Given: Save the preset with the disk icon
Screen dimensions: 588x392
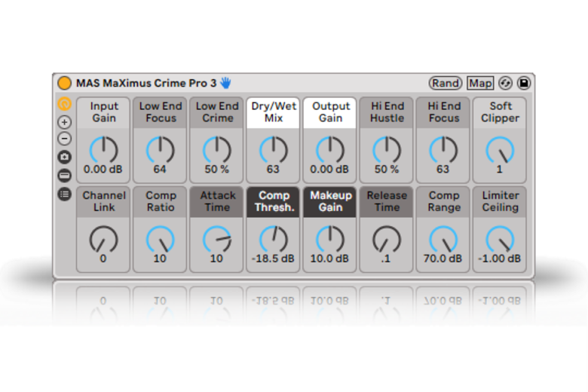Looking at the screenshot, I should (x=524, y=83).
